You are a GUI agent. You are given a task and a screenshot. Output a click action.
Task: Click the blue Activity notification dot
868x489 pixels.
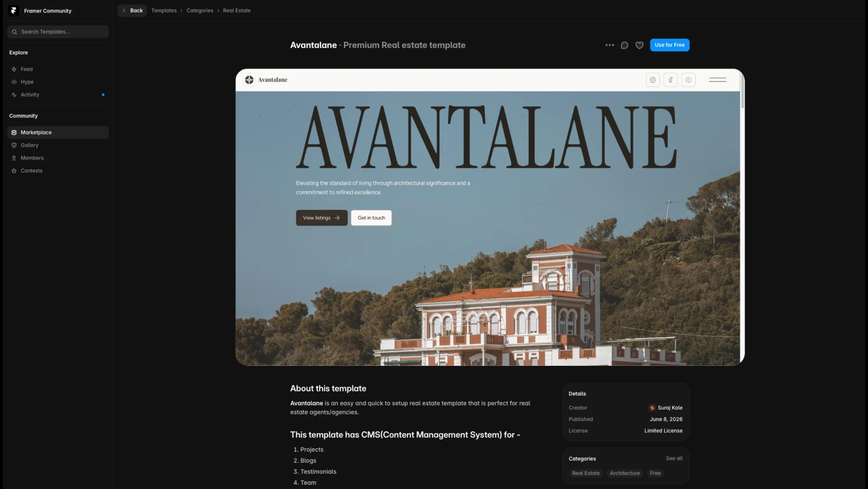(x=103, y=95)
